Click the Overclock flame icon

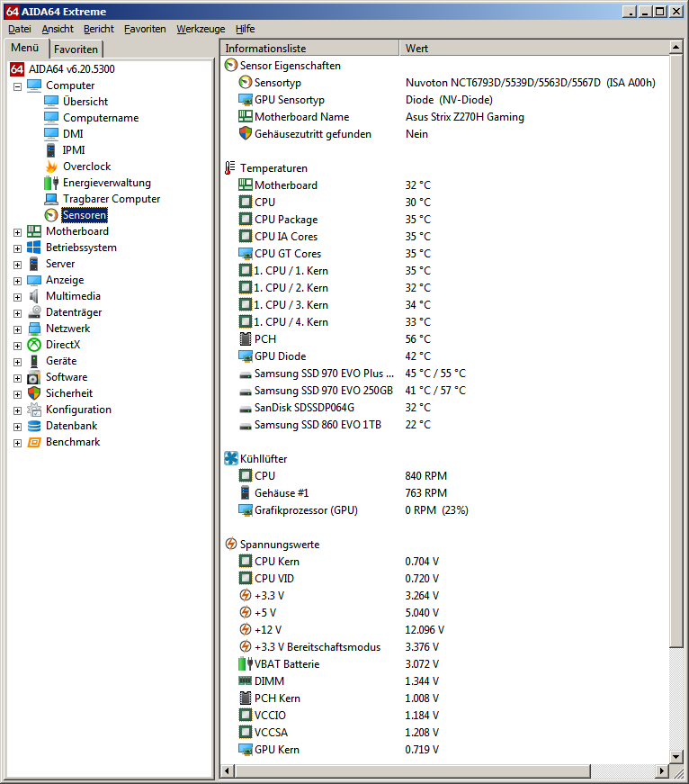tap(51, 167)
